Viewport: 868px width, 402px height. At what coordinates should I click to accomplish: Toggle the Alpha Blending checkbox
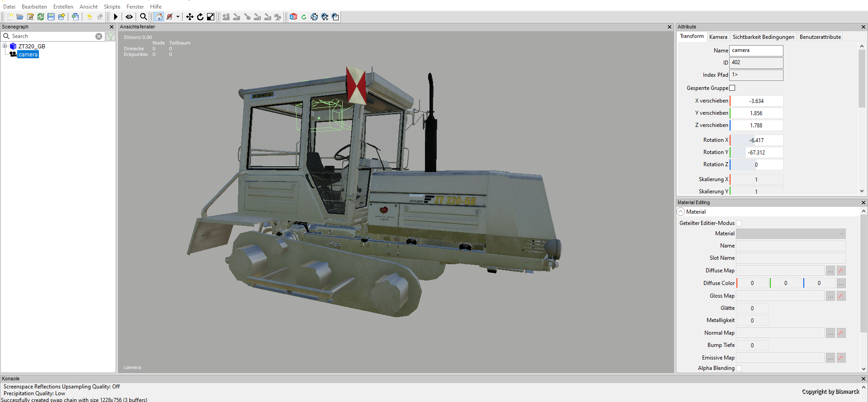point(739,368)
